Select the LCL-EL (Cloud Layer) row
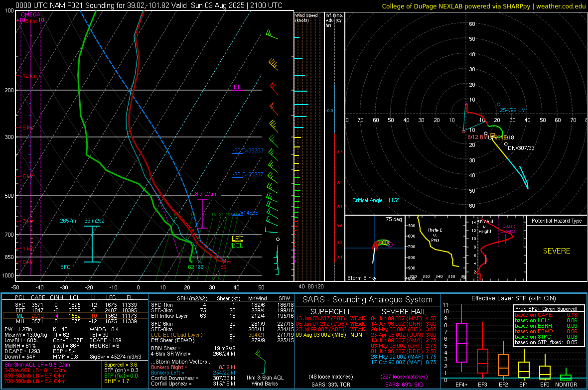The width and height of the screenshot is (588, 390). click(222, 335)
